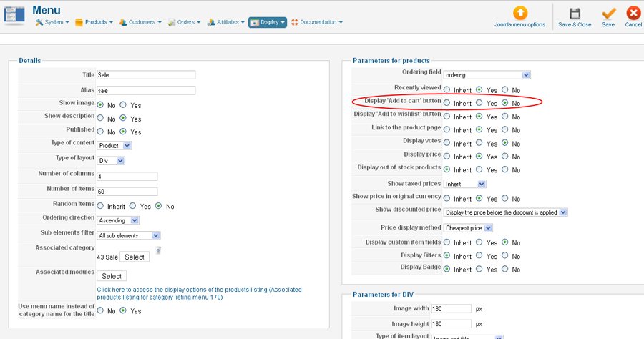Click Select button for Associated modules
This screenshot has width=644, height=339.
112,276
